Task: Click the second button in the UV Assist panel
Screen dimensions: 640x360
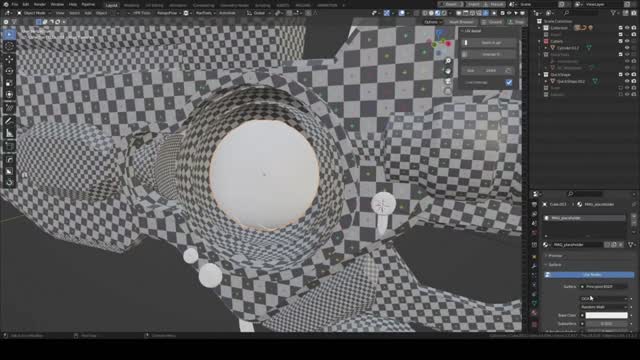Action: point(489,54)
